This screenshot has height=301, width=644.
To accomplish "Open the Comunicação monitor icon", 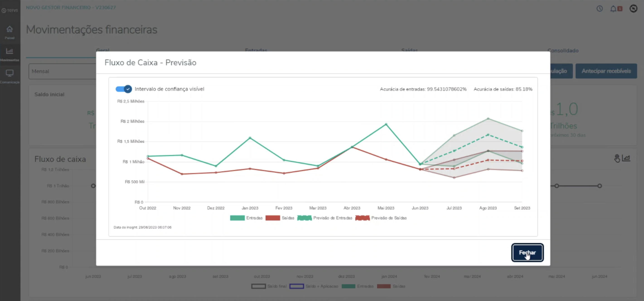I will tap(10, 73).
